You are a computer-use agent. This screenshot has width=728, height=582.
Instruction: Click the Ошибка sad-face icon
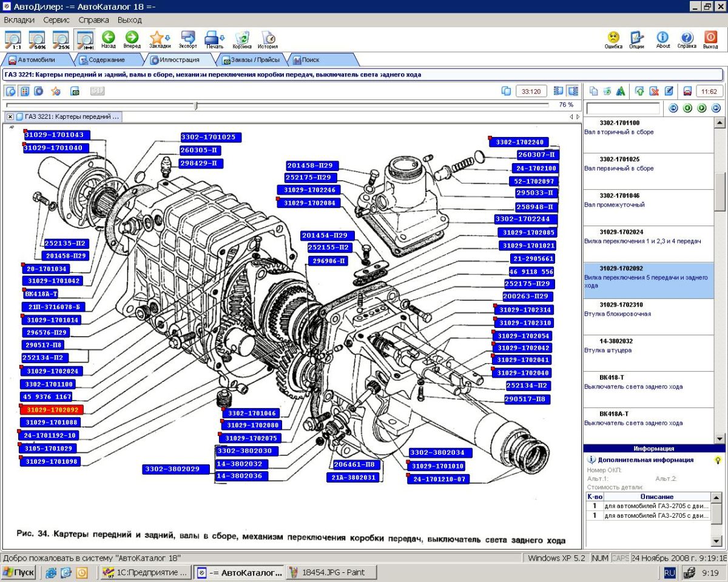click(613, 38)
